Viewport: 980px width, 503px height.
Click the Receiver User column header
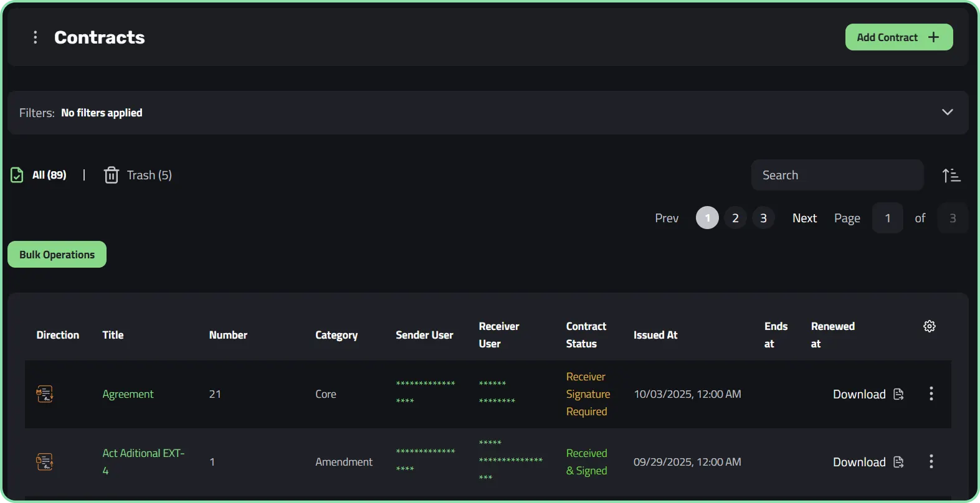(x=499, y=335)
